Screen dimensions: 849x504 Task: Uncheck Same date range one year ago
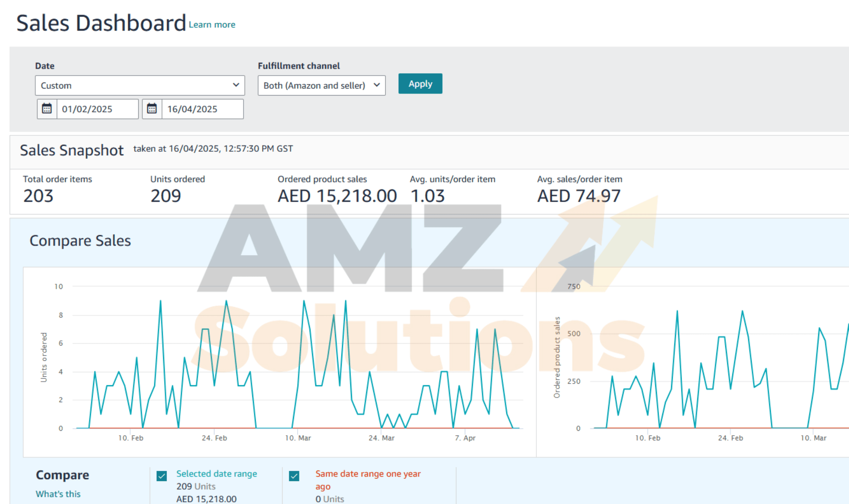pyautogui.click(x=294, y=476)
